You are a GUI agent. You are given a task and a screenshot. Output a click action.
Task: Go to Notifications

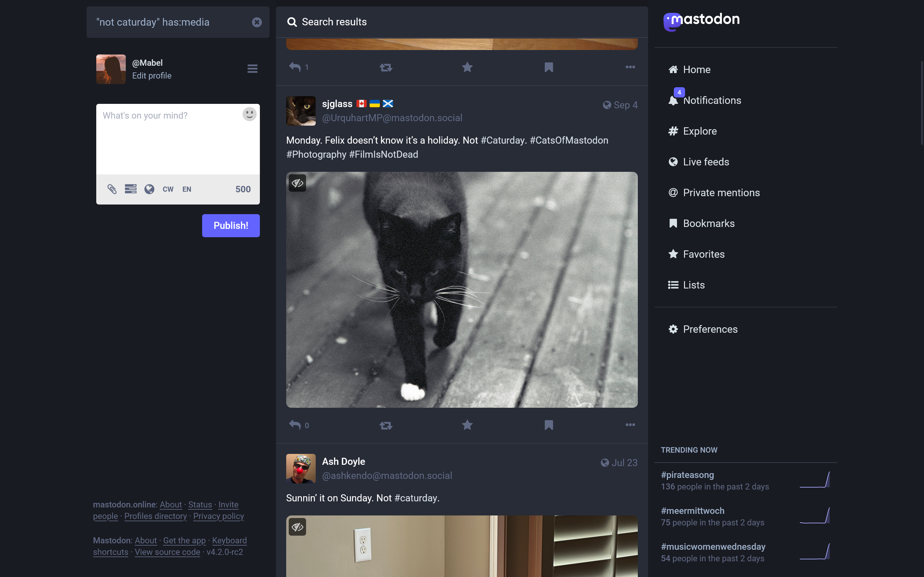point(712,100)
